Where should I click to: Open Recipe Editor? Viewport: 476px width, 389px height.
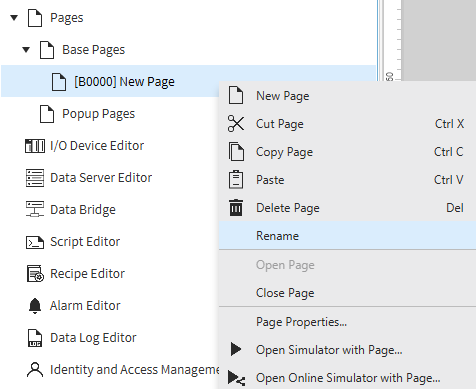(x=87, y=274)
